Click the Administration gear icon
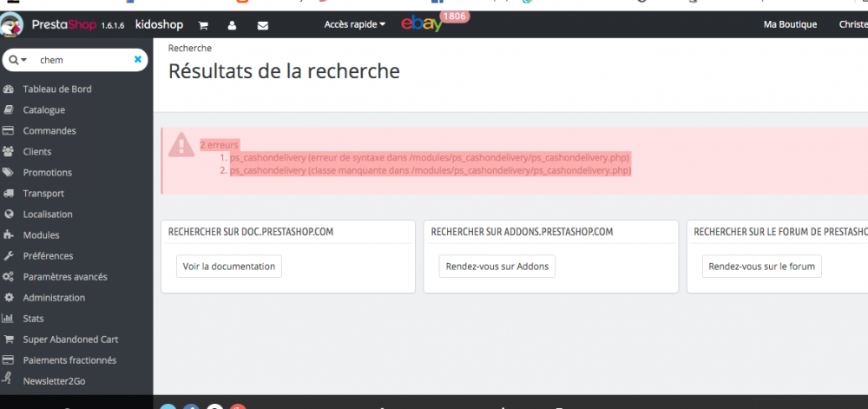This screenshot has height=409, width=868. 9,298
